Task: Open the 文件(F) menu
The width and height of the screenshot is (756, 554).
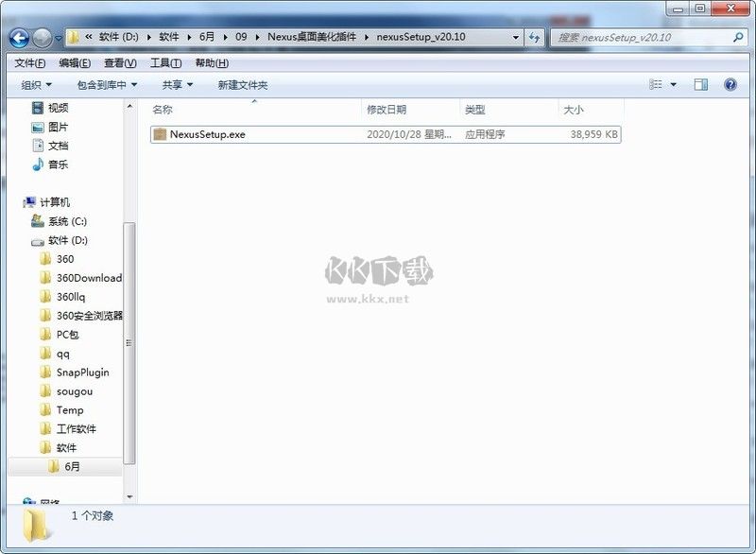Action: [30, 63]
